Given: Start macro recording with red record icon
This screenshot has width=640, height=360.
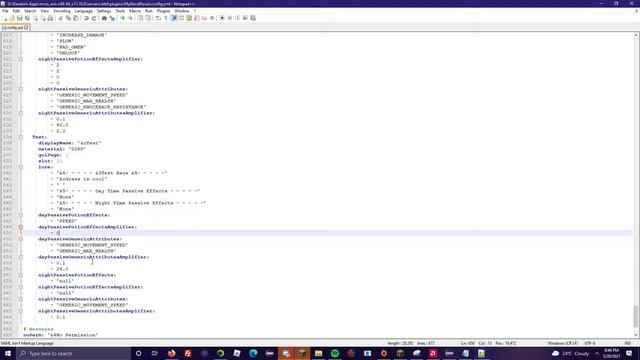Looking at the screenshot, I should [222, 18].
